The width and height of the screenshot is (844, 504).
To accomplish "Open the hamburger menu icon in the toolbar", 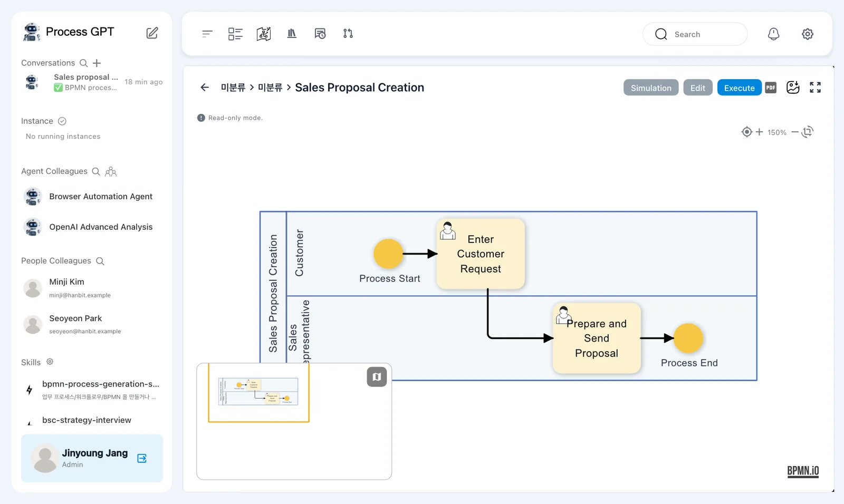I will pos(207,34).
